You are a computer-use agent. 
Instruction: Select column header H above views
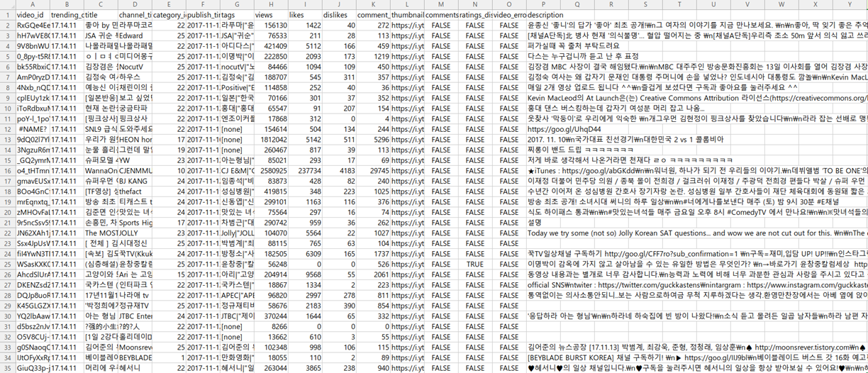[x=272, y=4]
